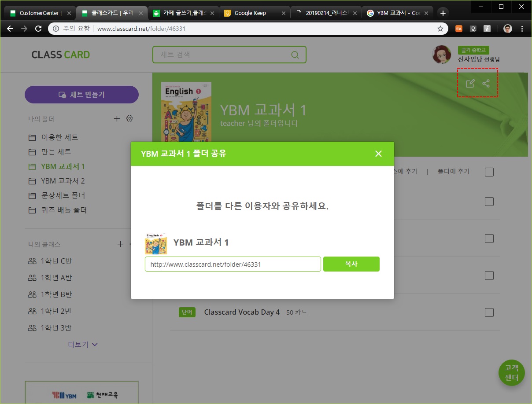
Task: Switch to the 카페 글쓰기 browser tab
Action: coord(184,13)
